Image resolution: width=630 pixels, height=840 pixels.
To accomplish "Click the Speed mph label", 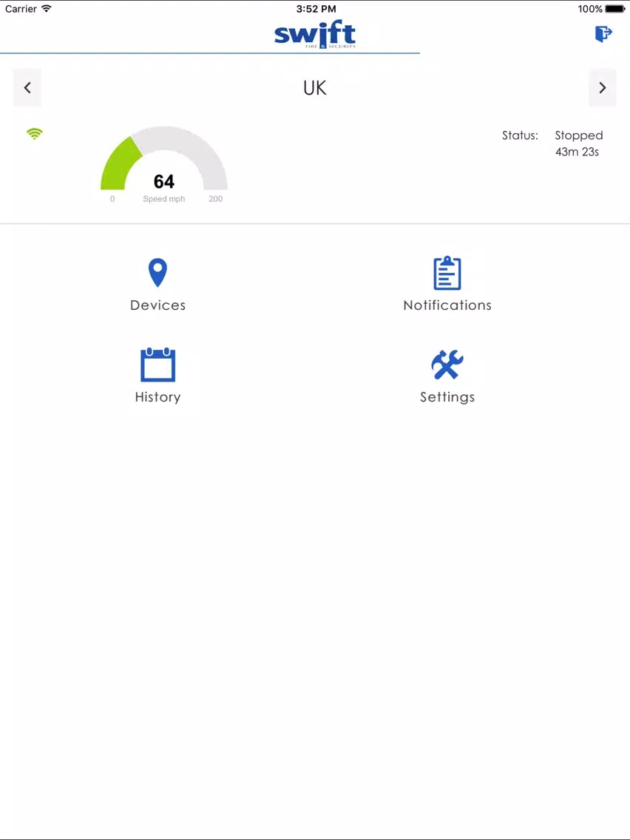I will click(164, 199).
